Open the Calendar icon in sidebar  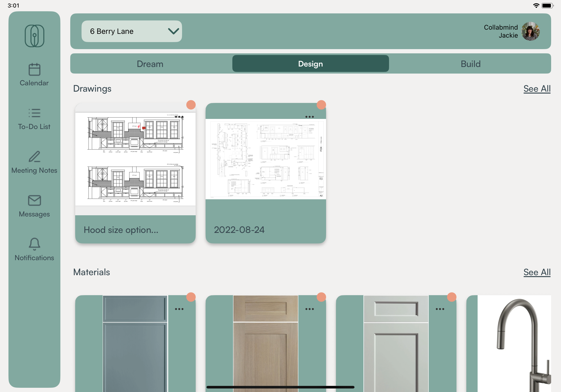point(35,70)
